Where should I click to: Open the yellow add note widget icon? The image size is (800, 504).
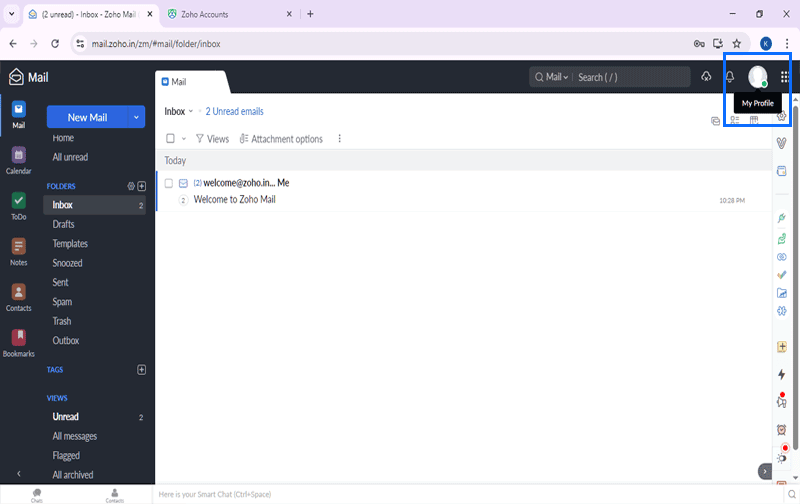tap(781, 347)
